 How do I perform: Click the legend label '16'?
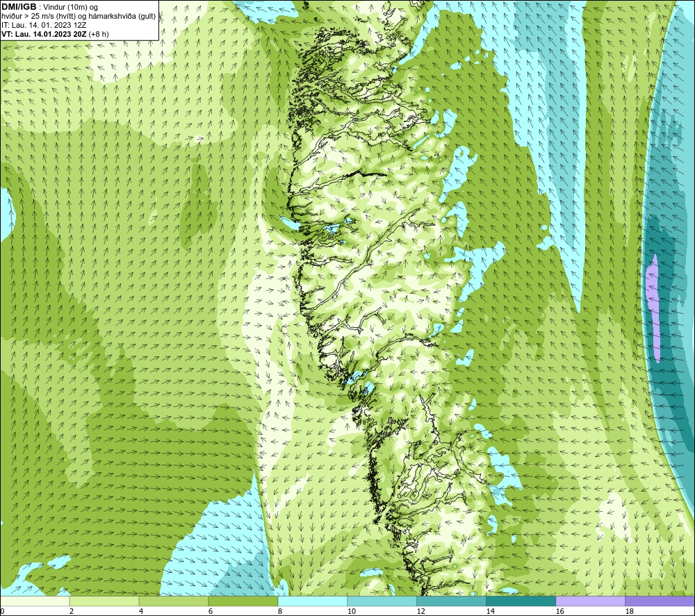pos(559,612)
